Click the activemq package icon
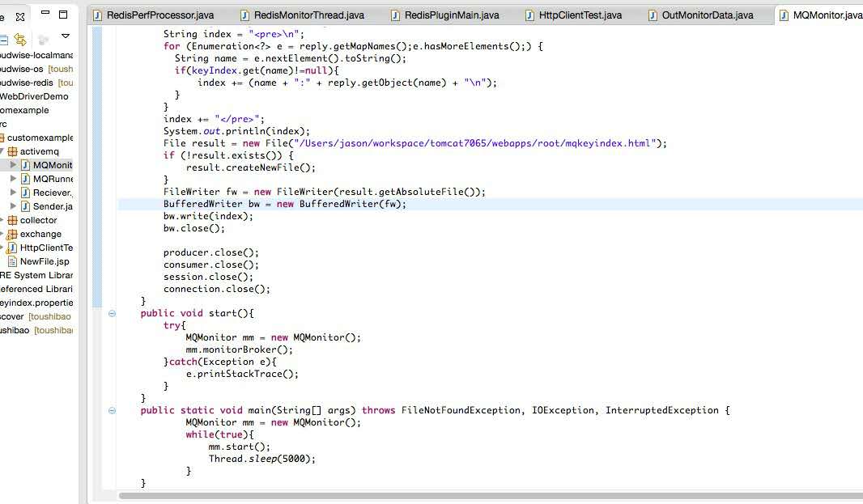The image size is (863, 504). (x=12, y=151)
